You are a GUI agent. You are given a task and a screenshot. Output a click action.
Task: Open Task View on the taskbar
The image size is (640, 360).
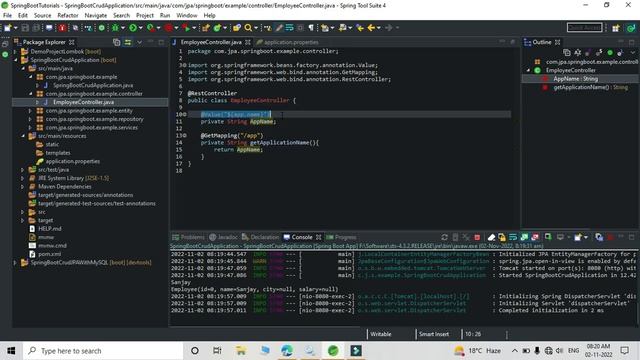click(x=217, y=351)
